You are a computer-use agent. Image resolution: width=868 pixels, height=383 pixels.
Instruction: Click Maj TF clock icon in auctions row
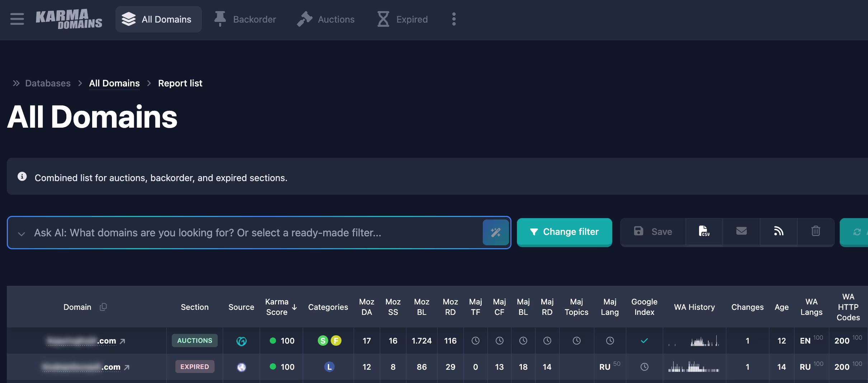click(475, 340)
